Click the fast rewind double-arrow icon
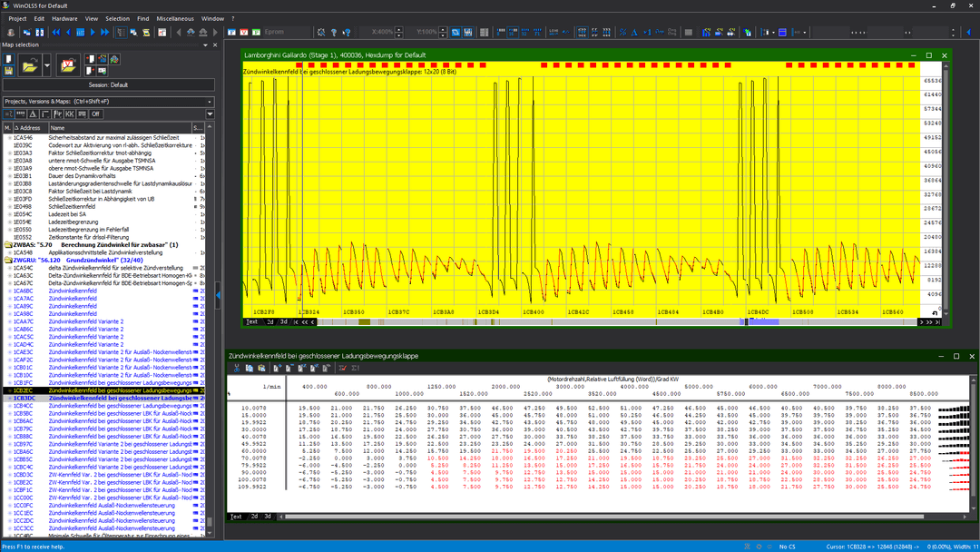980x552 pixels. [x=55, y=32]
